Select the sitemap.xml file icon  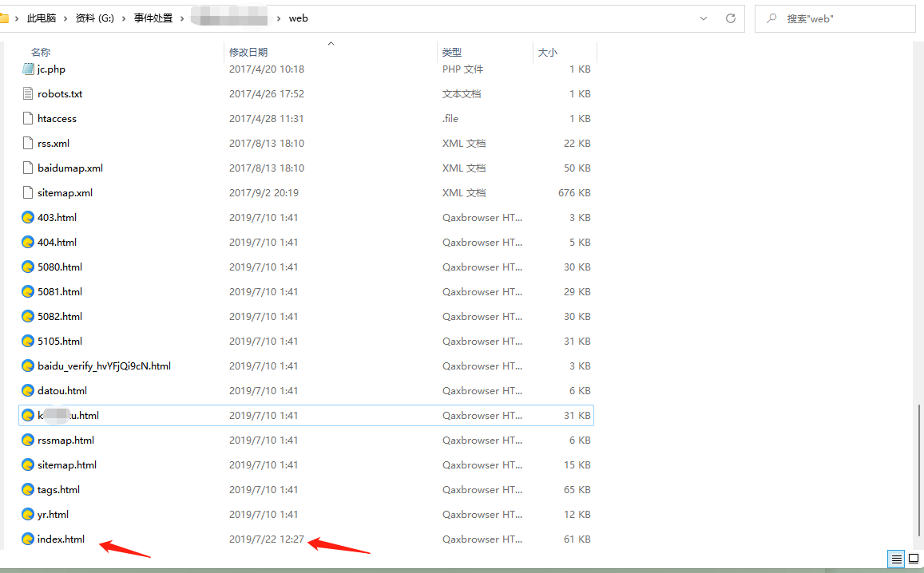(x=28, y=193)
